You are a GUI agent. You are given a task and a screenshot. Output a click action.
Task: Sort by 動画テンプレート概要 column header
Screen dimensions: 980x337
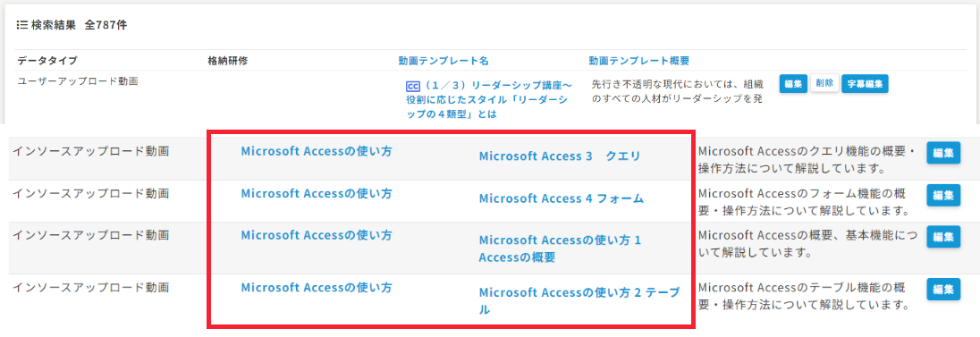point(638,61)
